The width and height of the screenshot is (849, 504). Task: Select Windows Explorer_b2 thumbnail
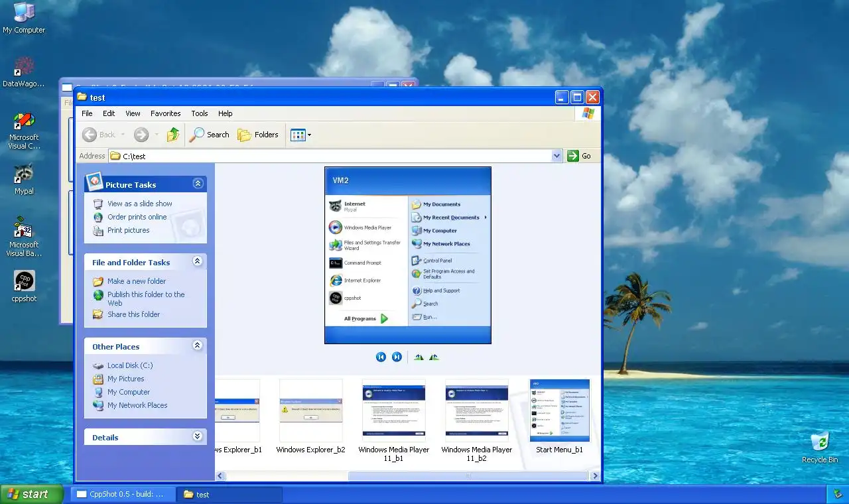click(x=311, y=416)
